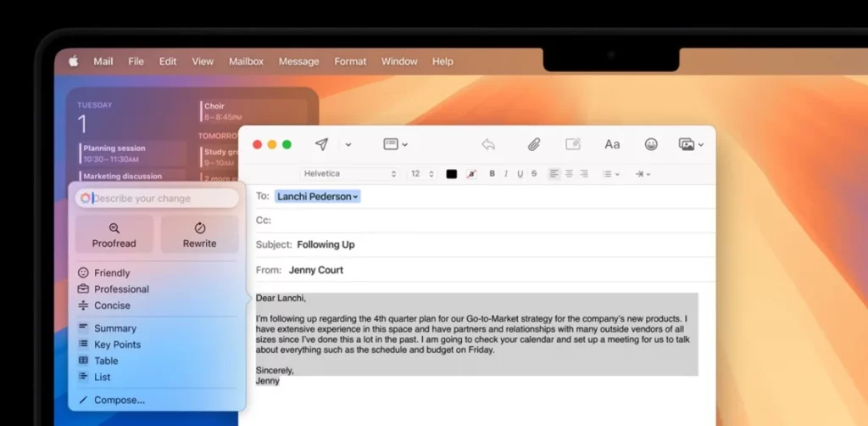Toggle strikethrough formatting
This screenshot has width=868, height=426.
pos(534,174)
